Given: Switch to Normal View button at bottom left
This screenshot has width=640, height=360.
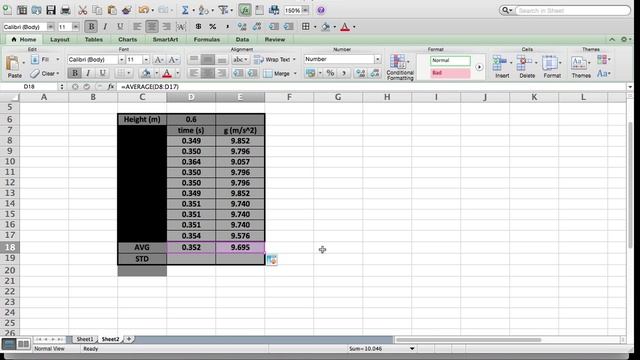Looking at the screenshot, I should pyautogui.click(x=9, y=344).
